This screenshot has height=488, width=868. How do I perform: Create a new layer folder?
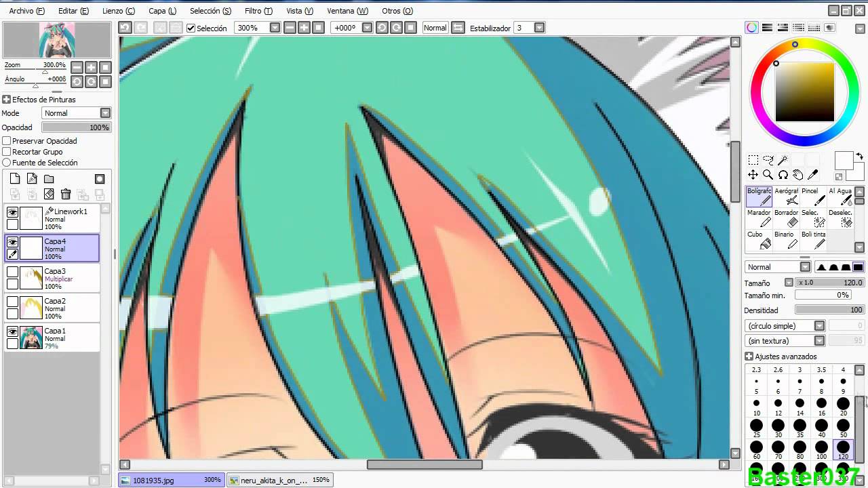49,179
